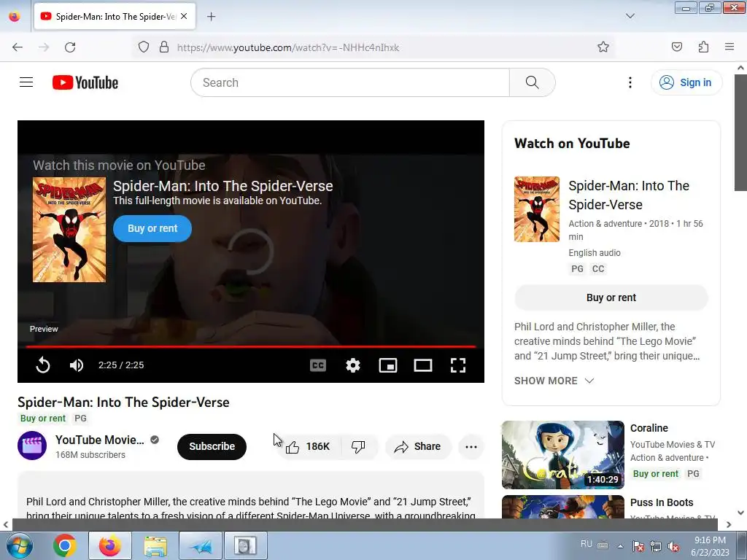
Task: List all tabs dropdown
Action: click(x=630, y=16)
